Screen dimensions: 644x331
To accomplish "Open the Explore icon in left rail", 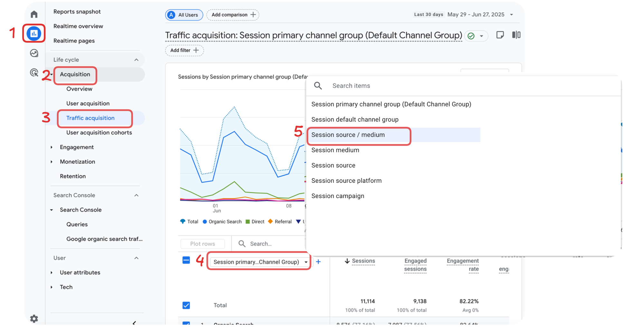I will pos(34,53).
